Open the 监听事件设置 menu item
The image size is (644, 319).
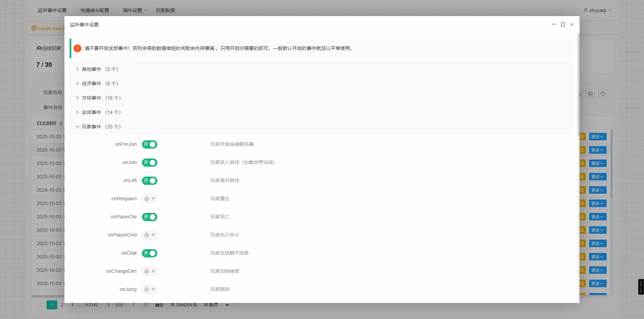click(52, 10)
